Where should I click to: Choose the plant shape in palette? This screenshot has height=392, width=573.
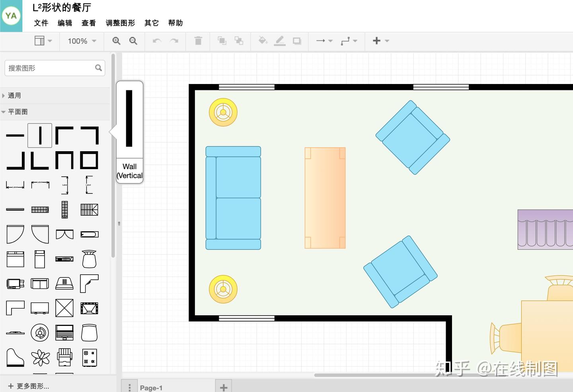(41, 357)
